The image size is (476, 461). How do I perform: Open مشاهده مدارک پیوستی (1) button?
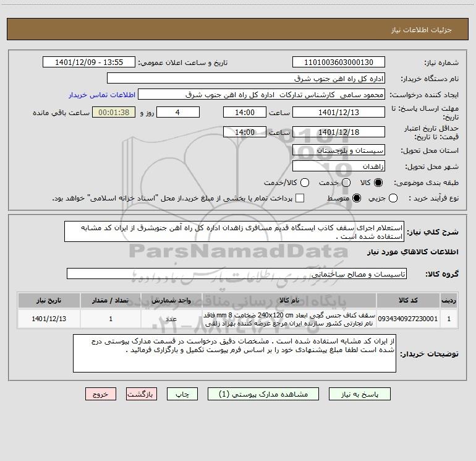263,394
